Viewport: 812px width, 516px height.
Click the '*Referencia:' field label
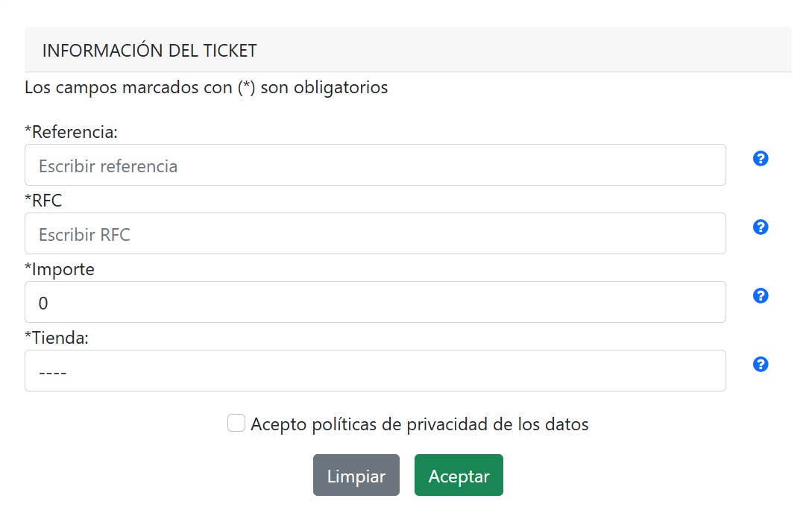pyautogui.click(x=71, y=132)
